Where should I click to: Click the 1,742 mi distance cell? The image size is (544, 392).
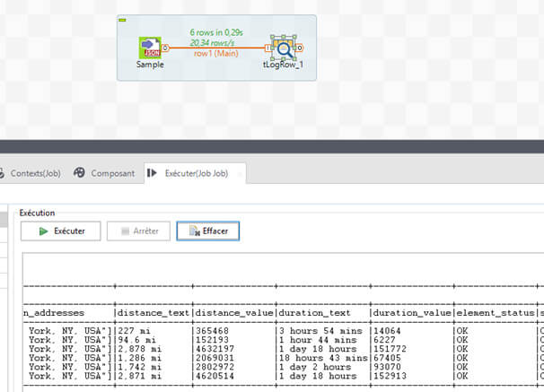pos(139,367)
